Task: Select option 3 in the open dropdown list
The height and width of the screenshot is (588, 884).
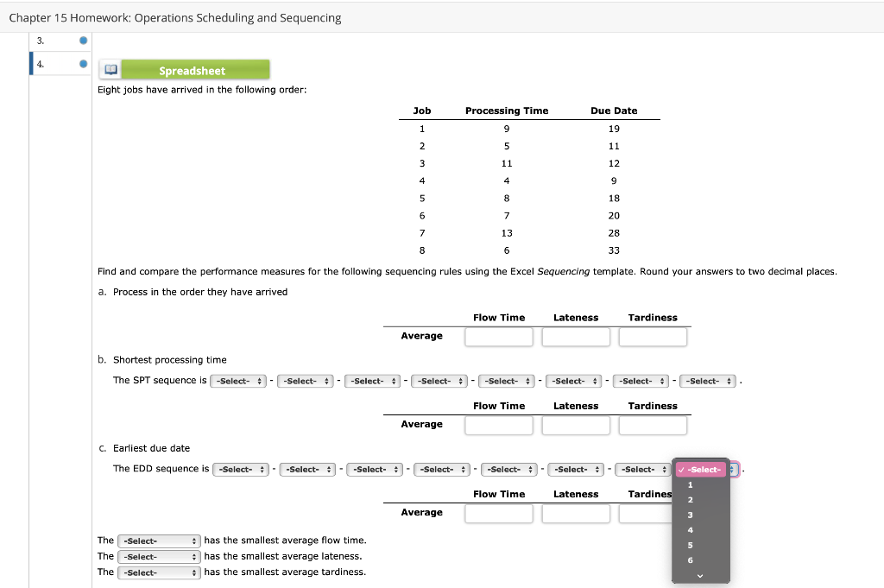Action: click(690, 515)
